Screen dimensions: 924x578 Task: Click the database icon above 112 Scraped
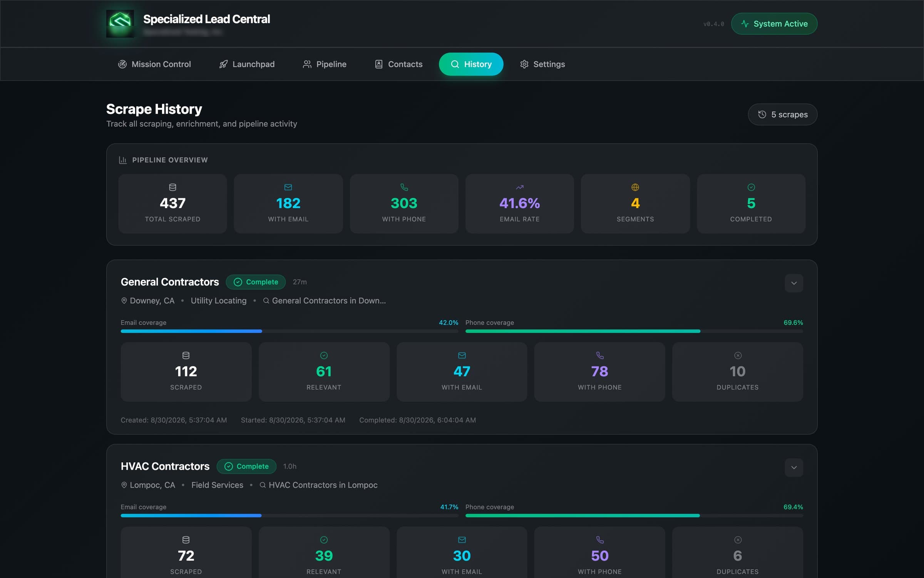pyautogui.click(x=186, y=355)
